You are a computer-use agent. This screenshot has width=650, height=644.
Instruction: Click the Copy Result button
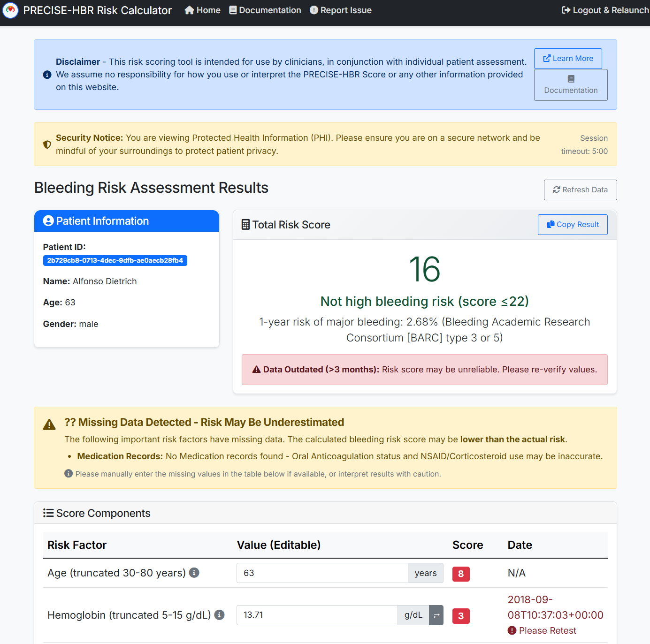573,225
